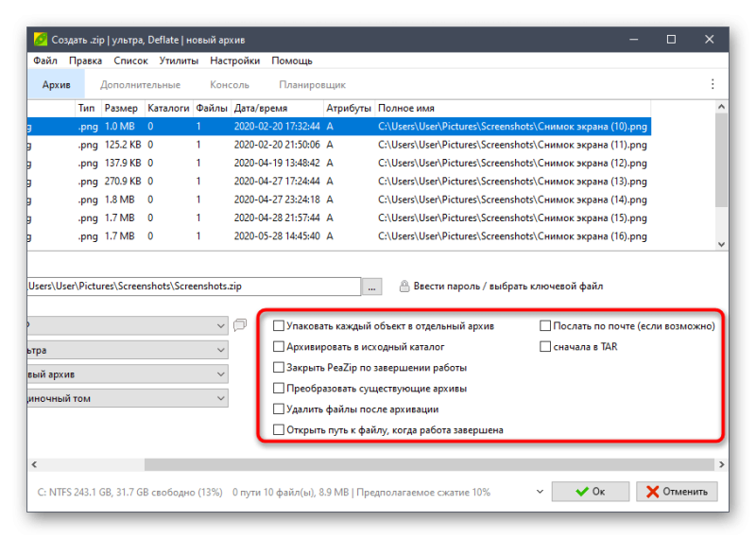Switch to the Планировщик tab
The width and height of the screenshot is (756, 539).
(x=313, y=84)
